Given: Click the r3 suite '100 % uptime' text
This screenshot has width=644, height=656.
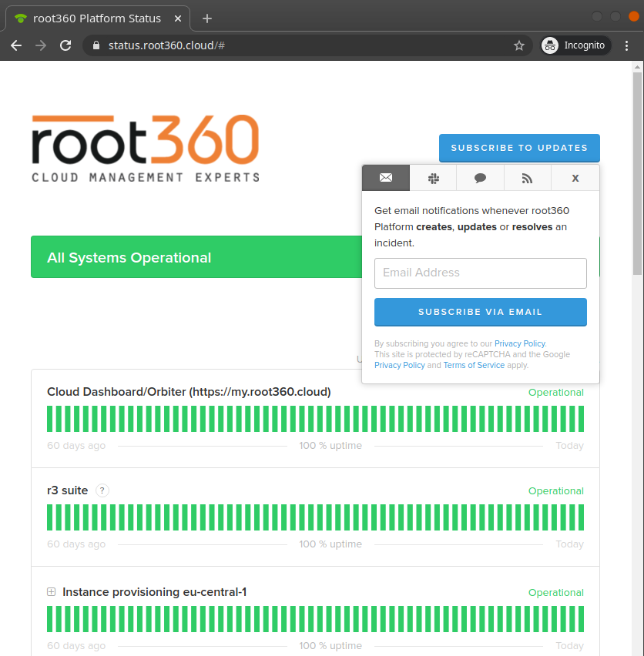Looking at the screenshot, I should coord(330,544).
